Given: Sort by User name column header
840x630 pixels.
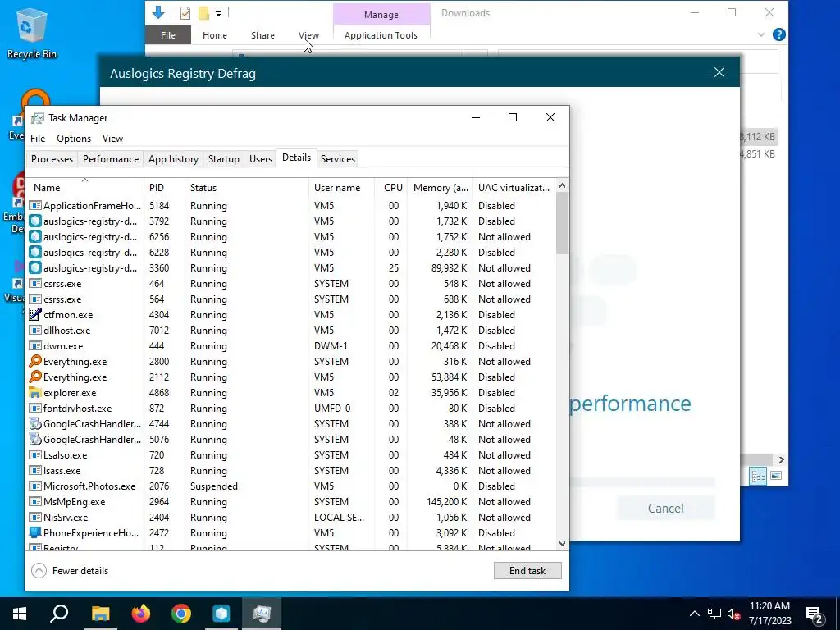Looking at the screenshot, I should point(340,188).
